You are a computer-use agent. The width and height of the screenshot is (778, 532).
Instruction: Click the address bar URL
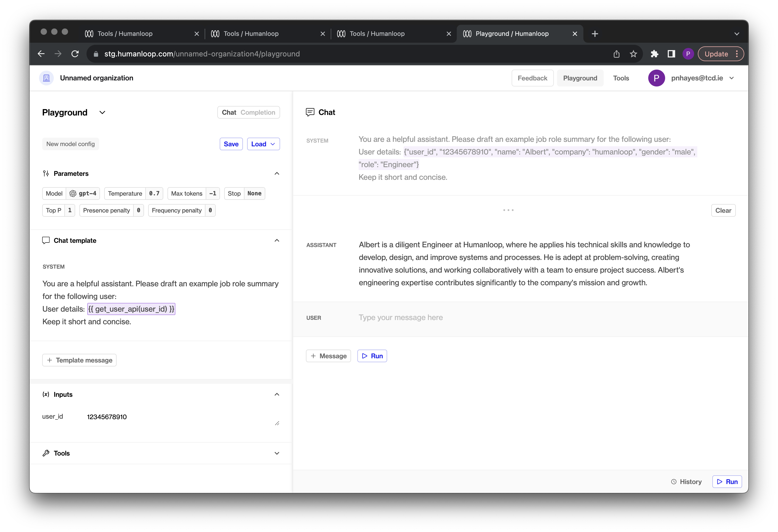click(202, 54)
